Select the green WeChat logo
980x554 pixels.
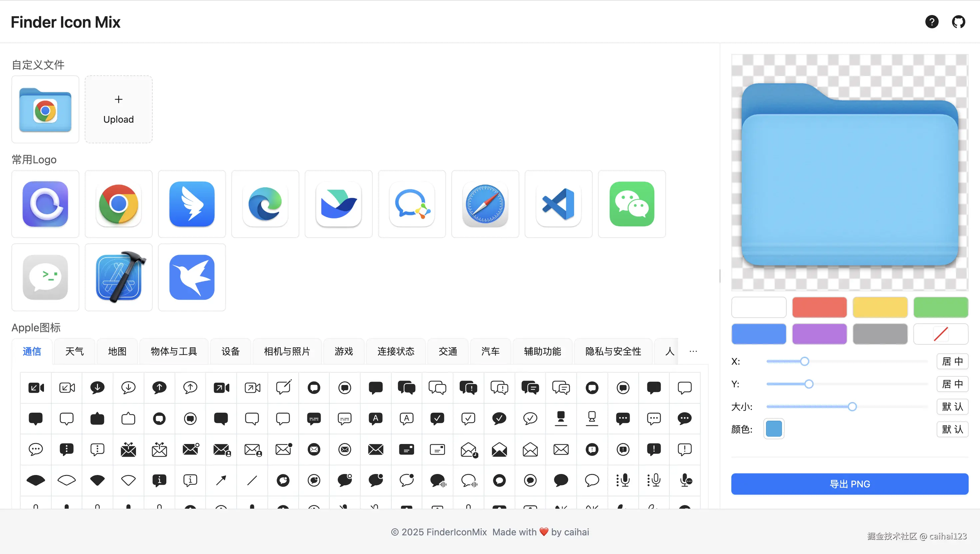point(632,204)
